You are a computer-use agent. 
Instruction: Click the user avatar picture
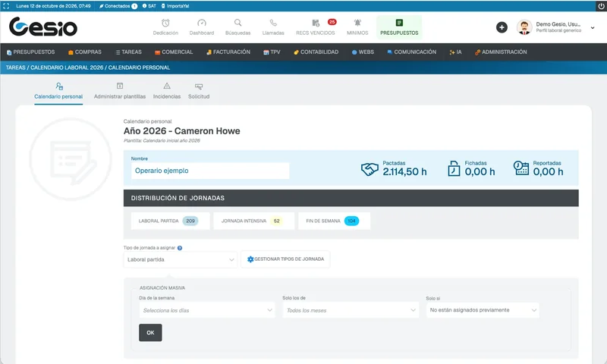(x=524, y=27)
